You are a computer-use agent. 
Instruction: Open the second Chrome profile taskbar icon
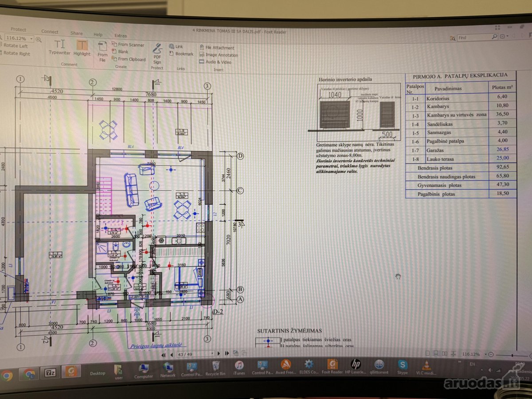point(29,374)
